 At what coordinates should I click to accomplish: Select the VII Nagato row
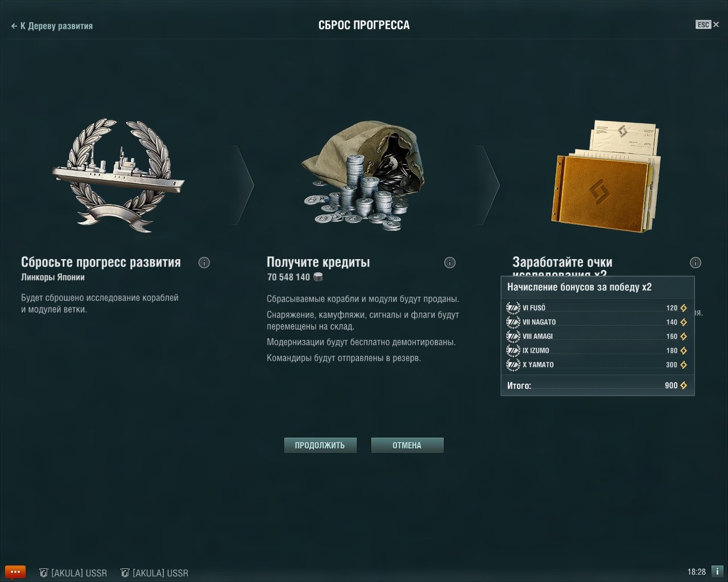(597, 322)
